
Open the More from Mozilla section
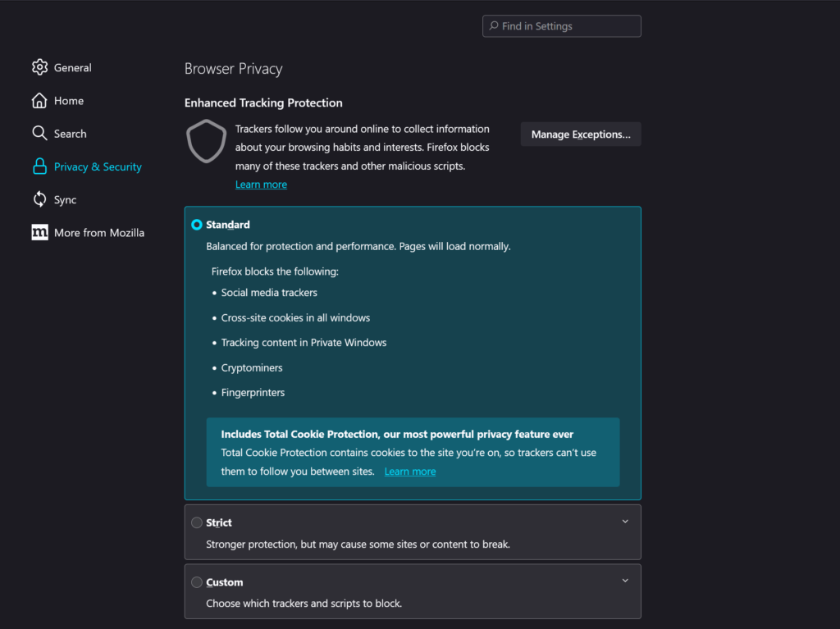pos(98,233)
